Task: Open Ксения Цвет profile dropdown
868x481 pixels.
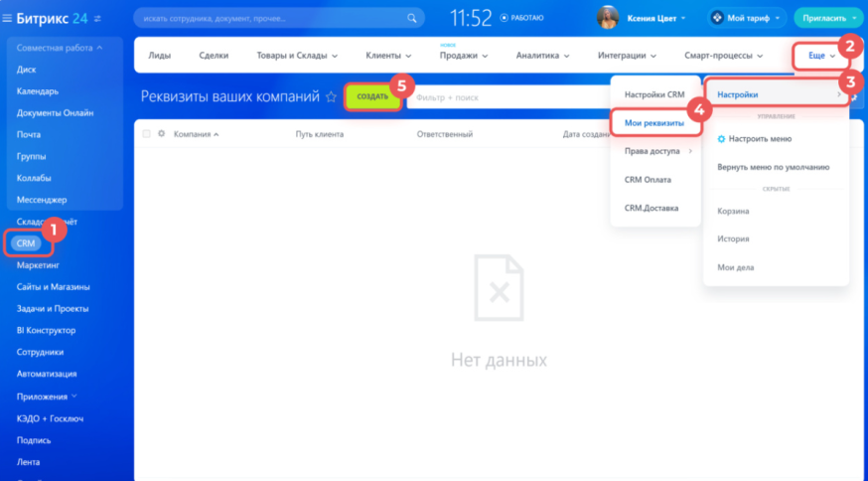Action: (x=656, y=18)
